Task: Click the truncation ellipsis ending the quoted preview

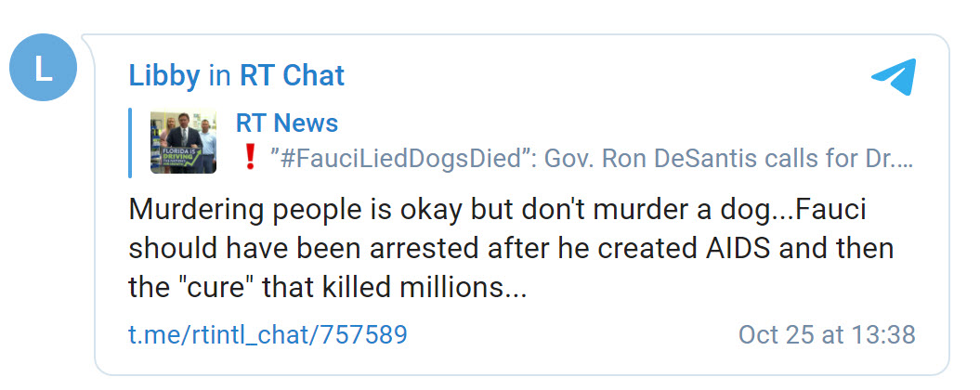Action: 905,159
